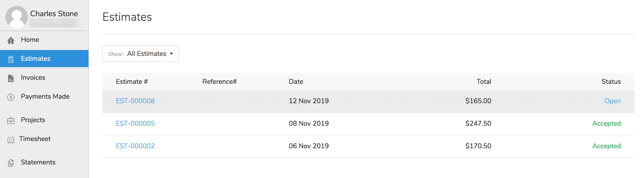Select the Statements pages icon
The height and width of the screenshot is (178, 644).
pos(11,162)
